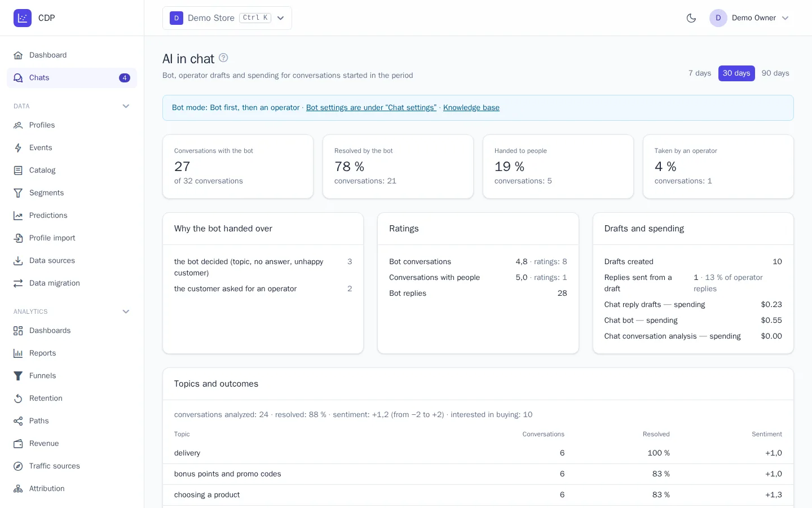Screen dimensions: 812x508
Task: Click the Retention circular arrow icon
Action: click(18, 398)
